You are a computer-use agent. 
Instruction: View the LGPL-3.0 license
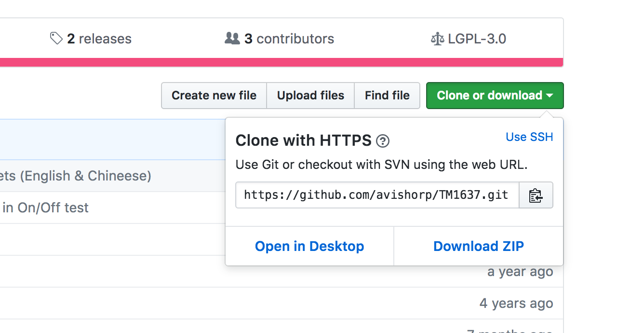click(477, 39)
